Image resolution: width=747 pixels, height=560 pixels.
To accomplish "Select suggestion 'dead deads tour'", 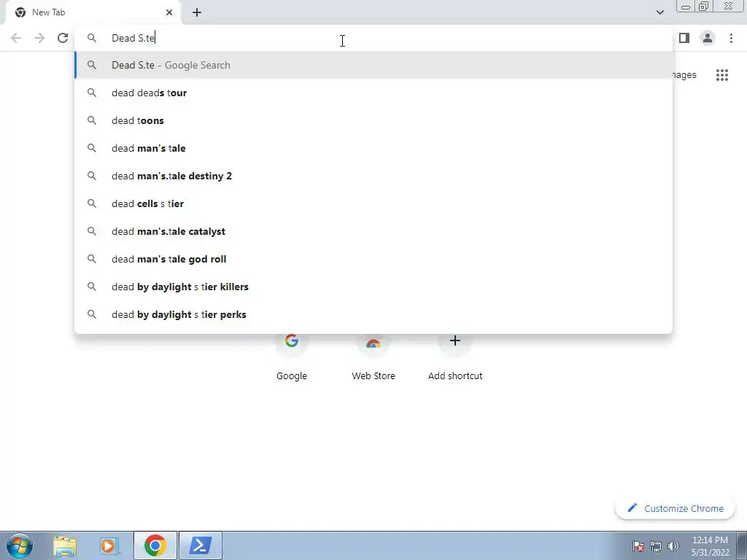I will click(x=373, y=93).
